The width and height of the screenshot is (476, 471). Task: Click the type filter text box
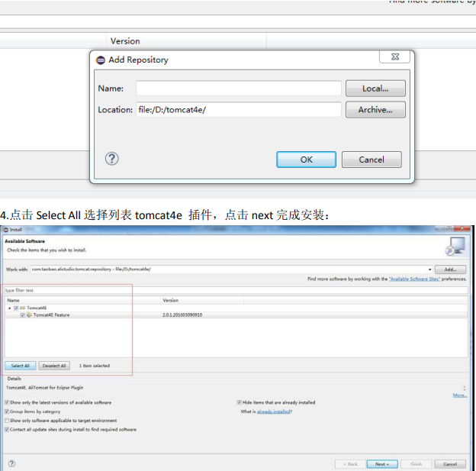coord(236,290)
